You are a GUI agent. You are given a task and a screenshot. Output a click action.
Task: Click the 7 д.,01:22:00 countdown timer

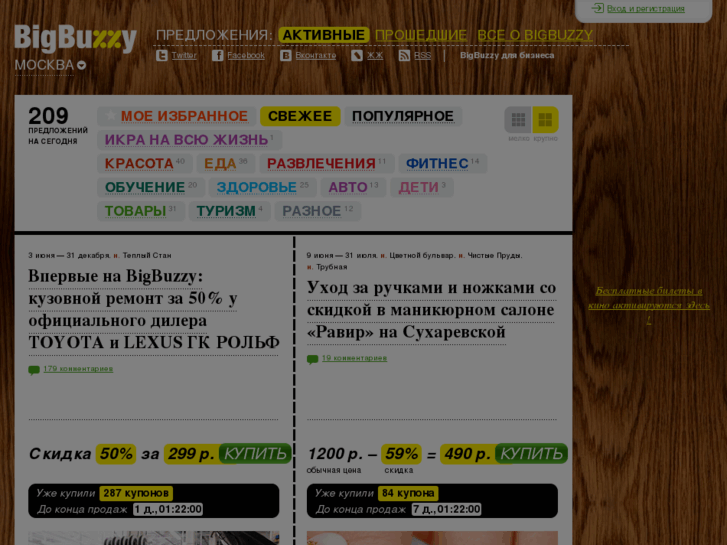[x=446, y=509]
